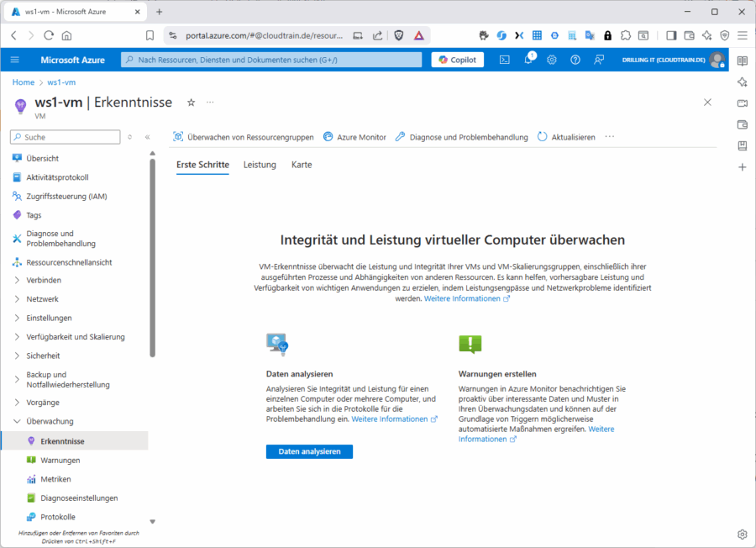Open portal settings gear in header
Viewport: 756px width, 548px height.
pos(552,60)
